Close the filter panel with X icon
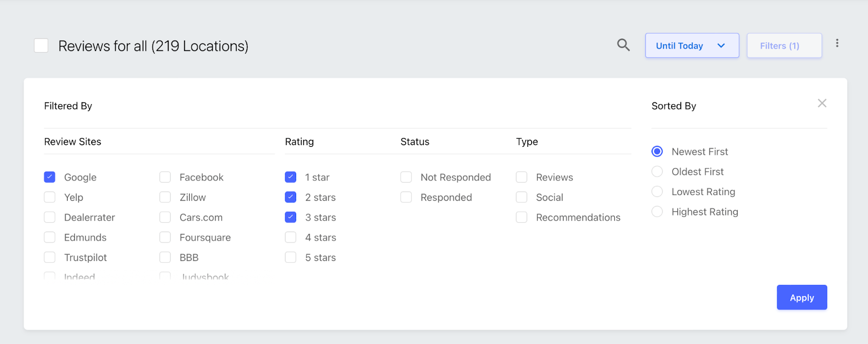Image resolution: width=868 pixels, height=344 pixels. coord(822,103)
